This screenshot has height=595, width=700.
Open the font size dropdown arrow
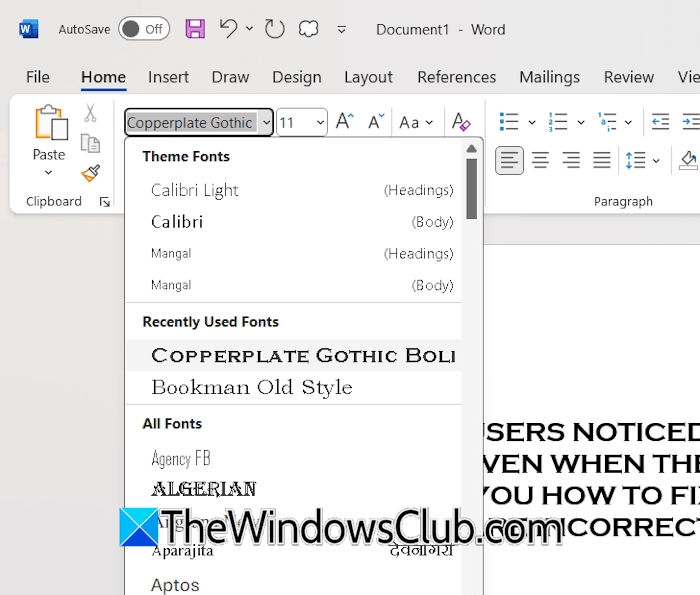pos(321,122)
